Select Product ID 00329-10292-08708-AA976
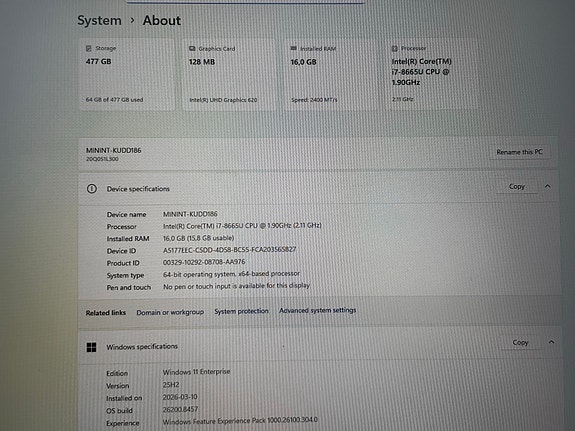The width and height of the screenshot is (575, 431). (204, 262)
